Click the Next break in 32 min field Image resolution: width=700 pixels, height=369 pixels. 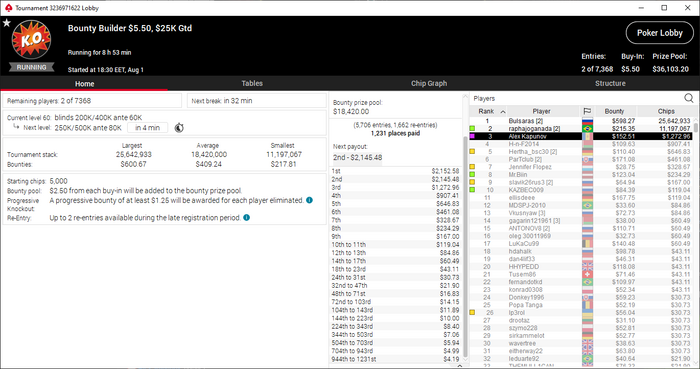(257, 101)
